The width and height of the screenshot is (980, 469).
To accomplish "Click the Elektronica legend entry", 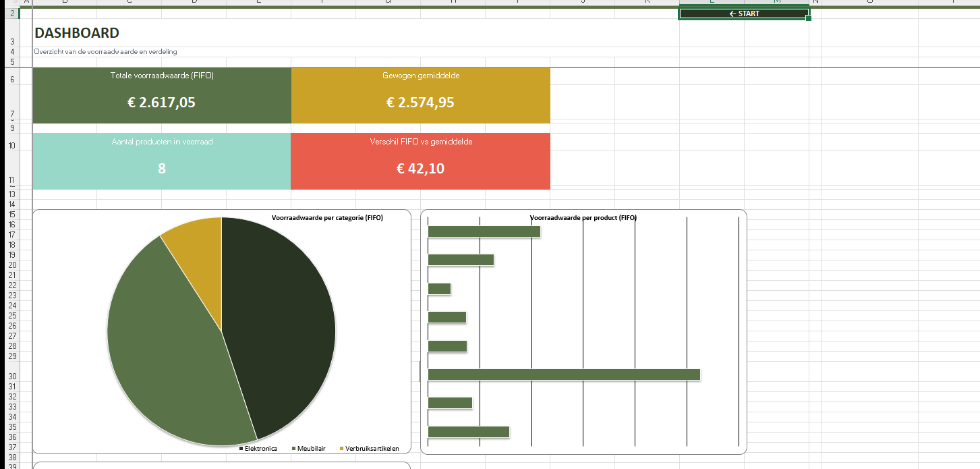I will point(260,448).
